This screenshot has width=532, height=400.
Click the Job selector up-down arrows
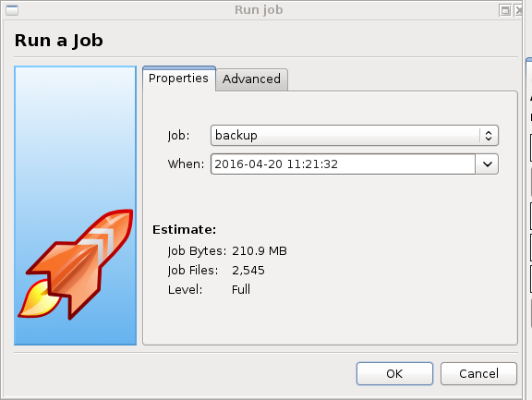[x=489, y=136]
